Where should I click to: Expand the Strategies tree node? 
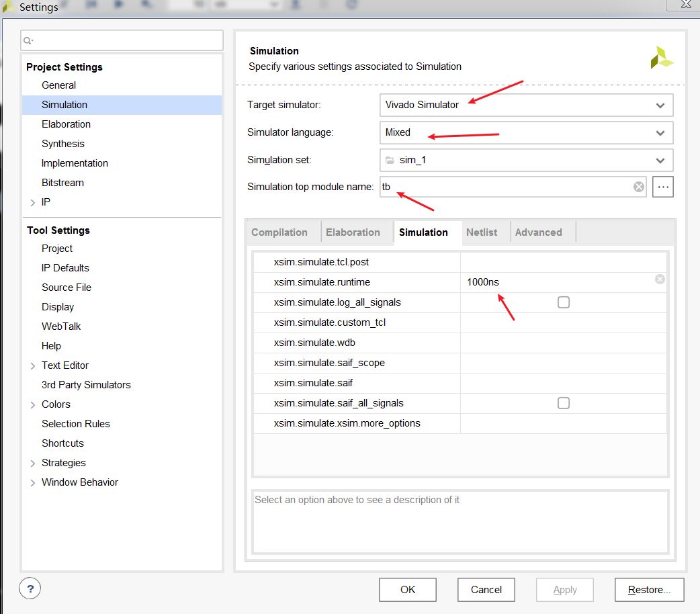coord(33,464)
